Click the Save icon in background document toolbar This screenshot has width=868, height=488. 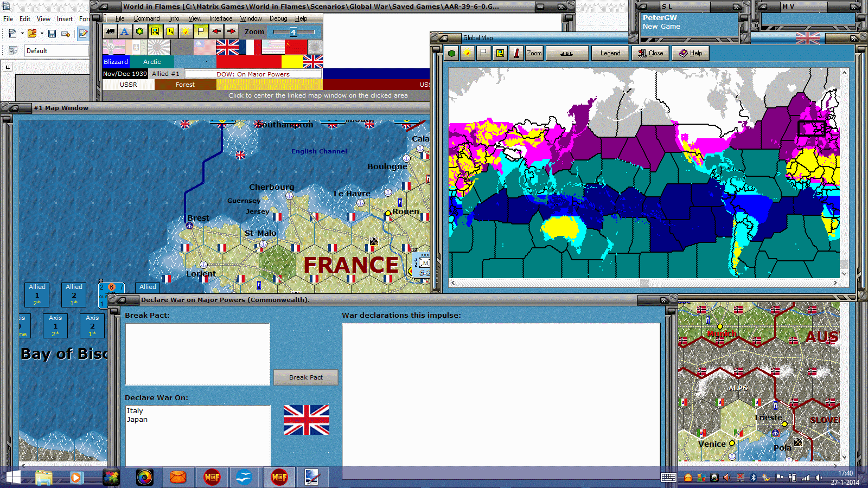tap(52, 34)
